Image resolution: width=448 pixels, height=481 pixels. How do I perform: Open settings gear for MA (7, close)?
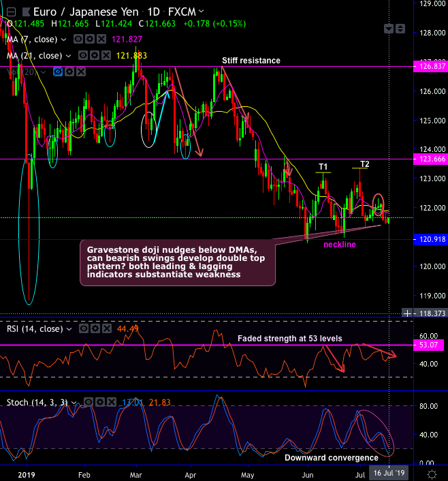(90, 39)
